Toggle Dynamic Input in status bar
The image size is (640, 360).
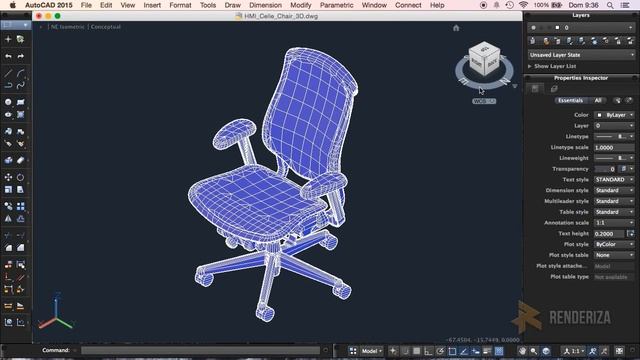coord(476,351)
